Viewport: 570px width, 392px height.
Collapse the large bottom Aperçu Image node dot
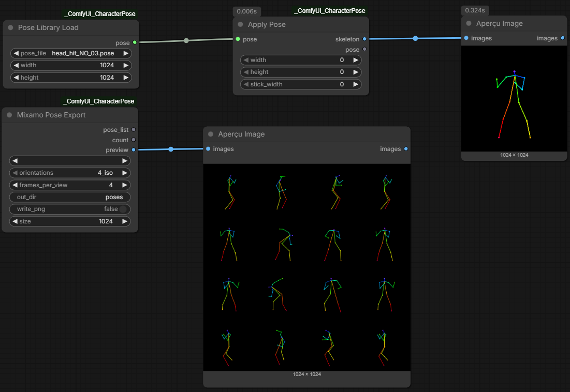(x=211, y=134)
